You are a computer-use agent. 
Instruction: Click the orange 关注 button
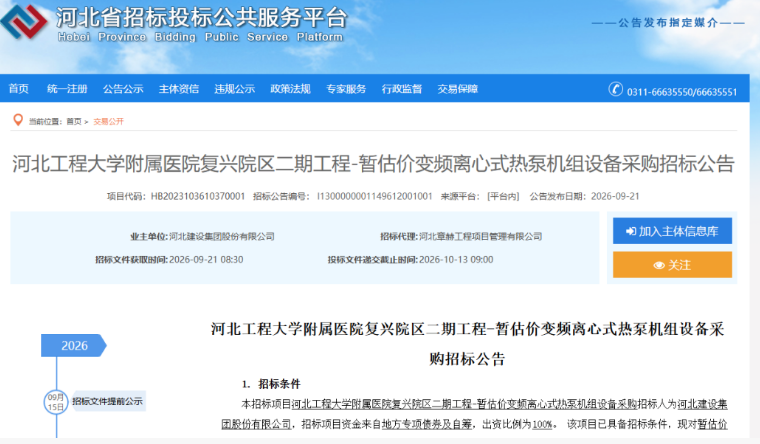pyautogui.click(x=672, y=265)
